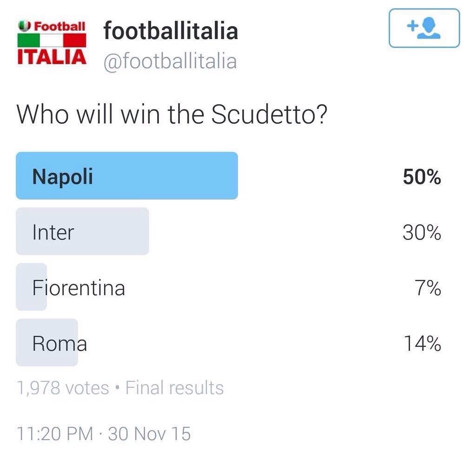Image resolution: width=476 pixels, height=453 pixels.
Task: Select the Roma poll option
Action: click(x=59, y=344)
